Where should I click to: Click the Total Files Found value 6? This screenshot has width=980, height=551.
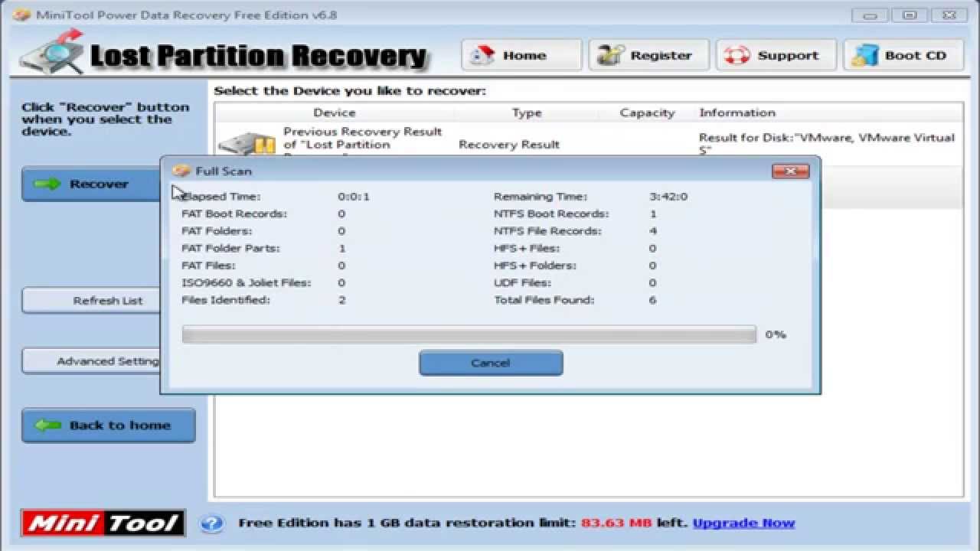coord(653,300)
